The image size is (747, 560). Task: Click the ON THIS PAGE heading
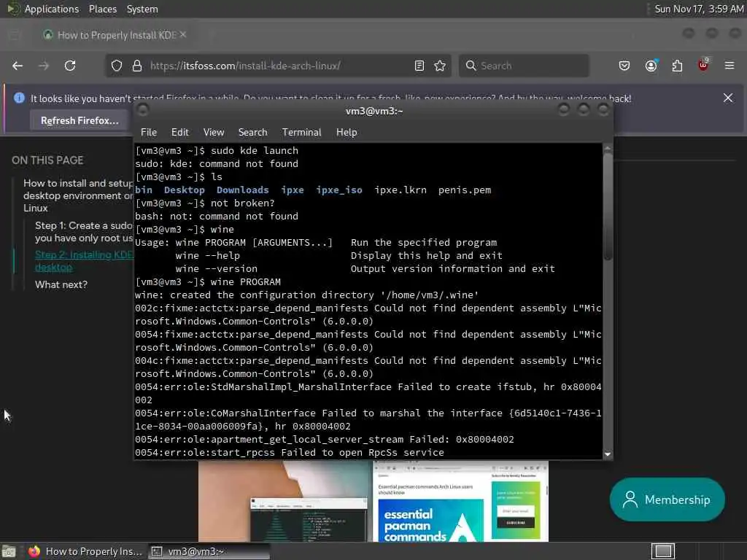pyautogui.click(x=47, y=160)
